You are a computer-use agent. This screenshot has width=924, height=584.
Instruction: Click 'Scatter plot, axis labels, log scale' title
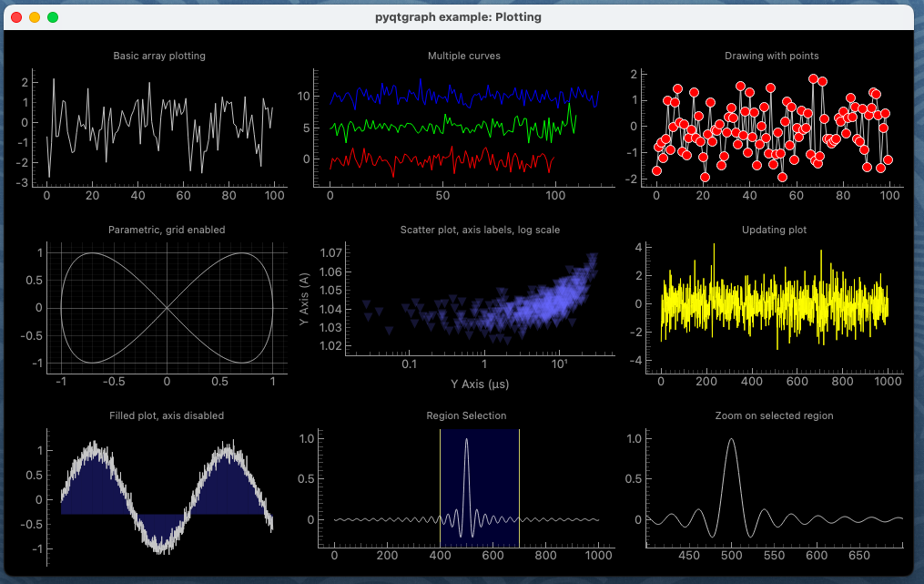(480, 231)
